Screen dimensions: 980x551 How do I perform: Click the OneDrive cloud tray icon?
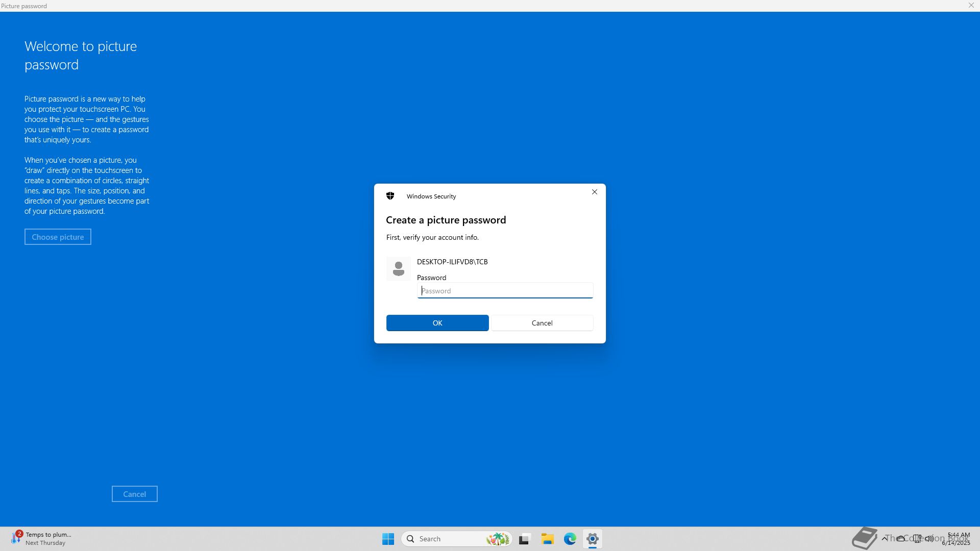pyautogui.click(x=901, y=538)
